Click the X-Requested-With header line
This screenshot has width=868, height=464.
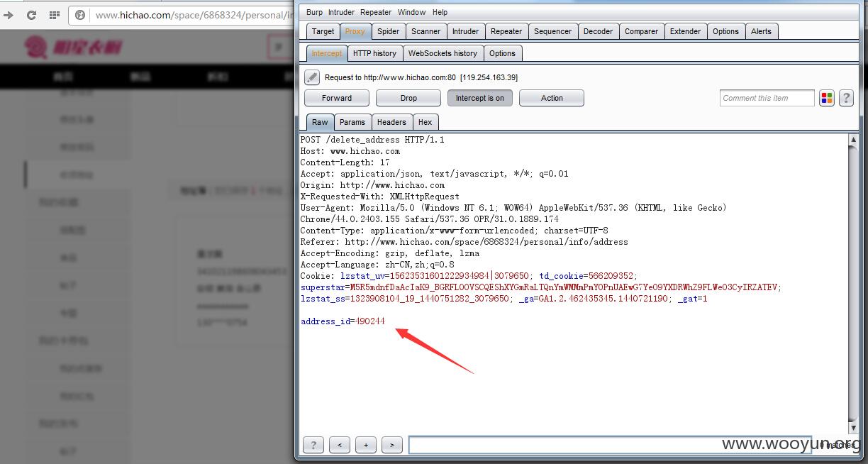click(x=379, y=197)
